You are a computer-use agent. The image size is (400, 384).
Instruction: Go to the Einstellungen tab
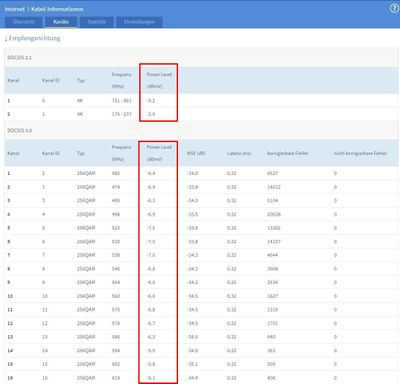coord(139,22)
